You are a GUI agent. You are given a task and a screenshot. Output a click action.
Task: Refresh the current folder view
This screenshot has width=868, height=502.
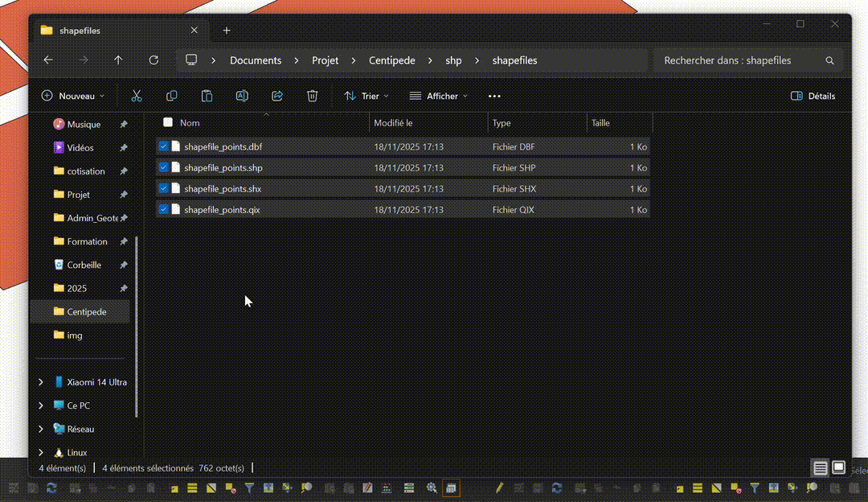[154, 60]
